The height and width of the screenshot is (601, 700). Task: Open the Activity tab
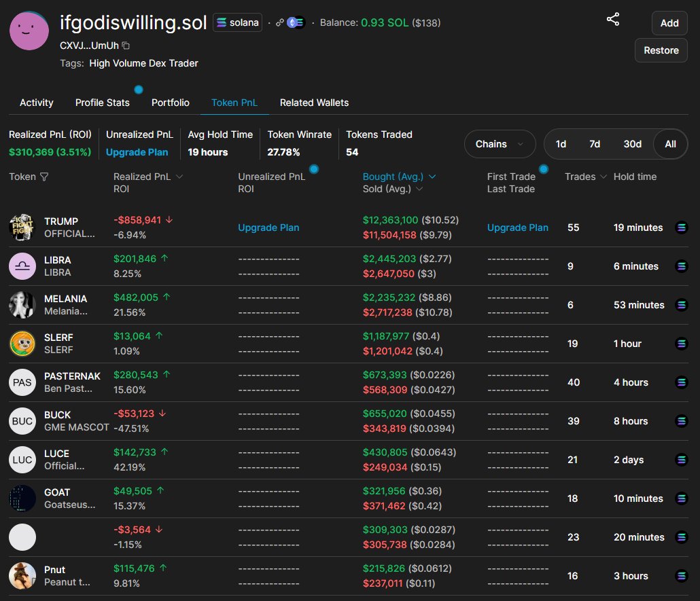pyautogui.click(x=37, y=103)
